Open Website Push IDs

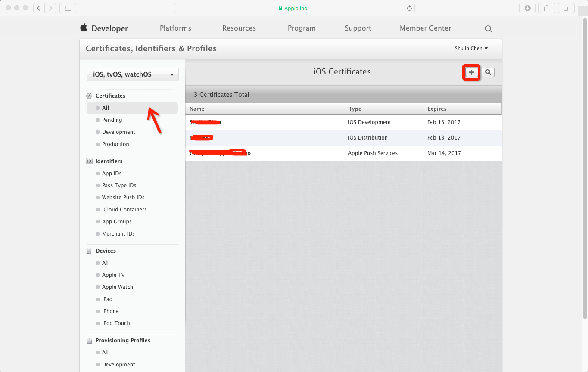(x=123, y=198)
